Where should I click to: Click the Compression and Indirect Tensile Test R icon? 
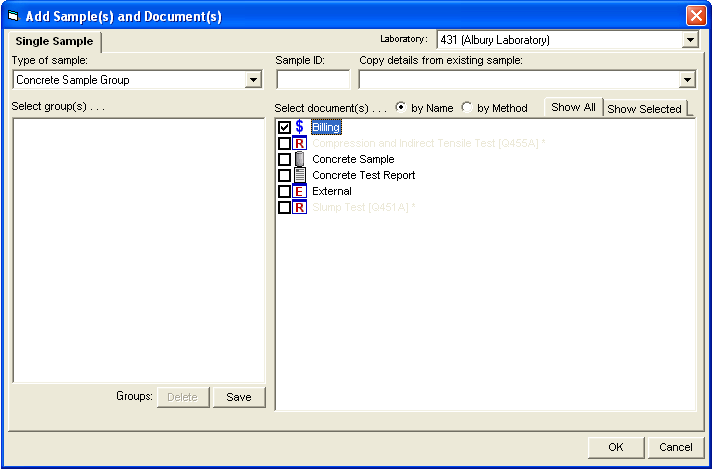pos(299,143)
